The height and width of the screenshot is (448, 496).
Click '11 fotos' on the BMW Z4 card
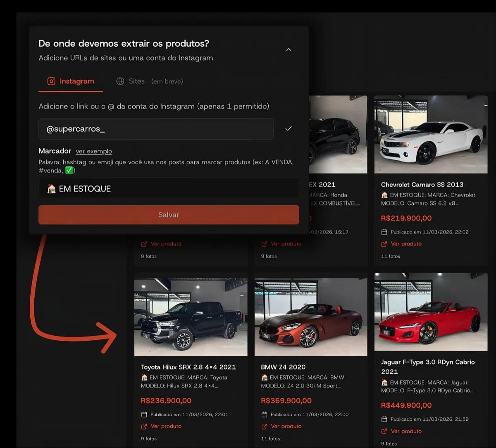click(270, 439)
